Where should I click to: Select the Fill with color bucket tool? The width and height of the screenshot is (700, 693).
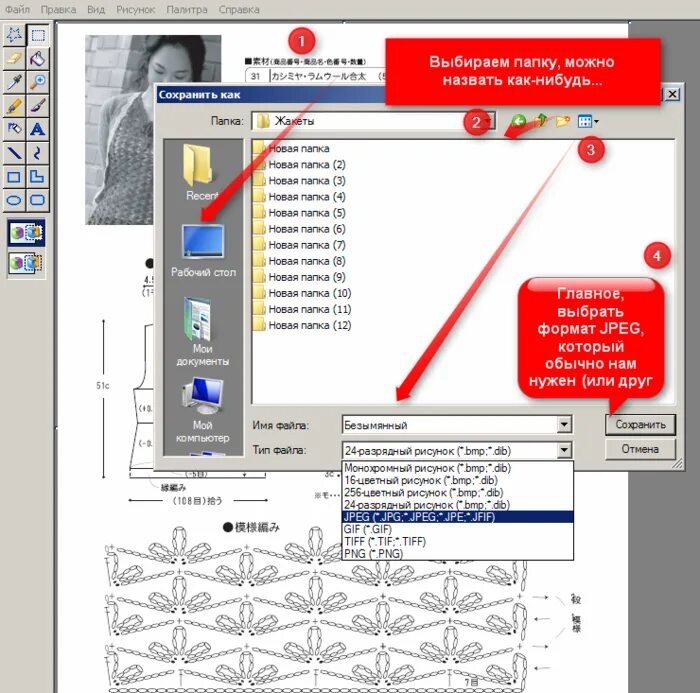38,58
